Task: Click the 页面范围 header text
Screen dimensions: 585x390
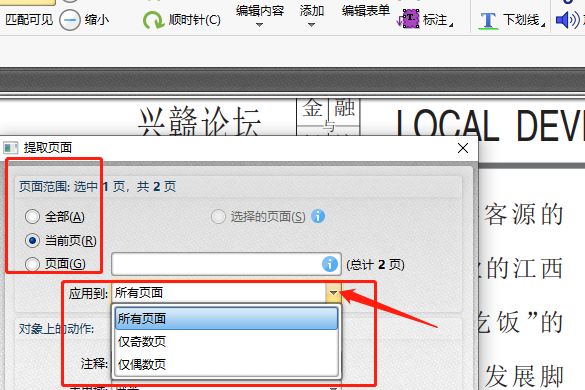Action: pyautogui.click(x=98, y=186)
